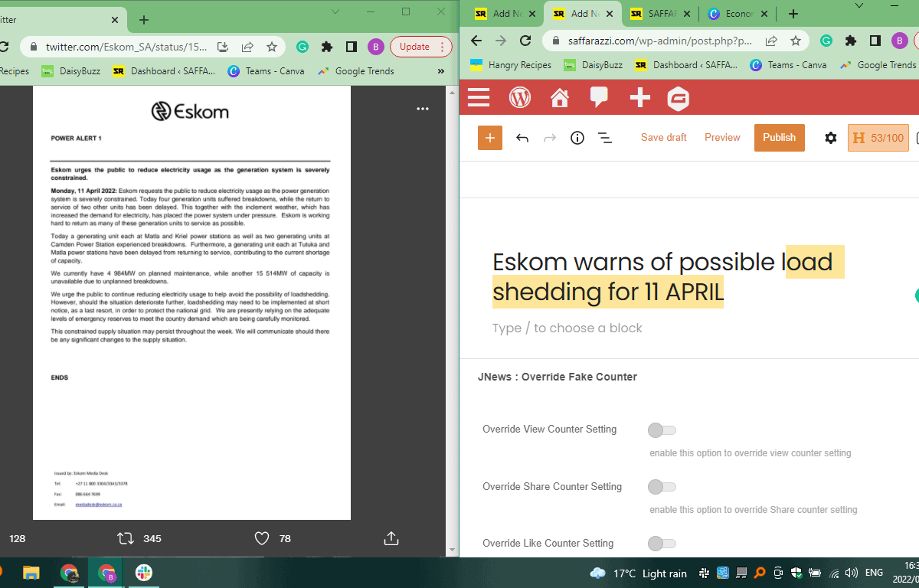The width and height of the screenshot is (919, 588).
Task: Undo the last editor change
Action: pos(522,138)
